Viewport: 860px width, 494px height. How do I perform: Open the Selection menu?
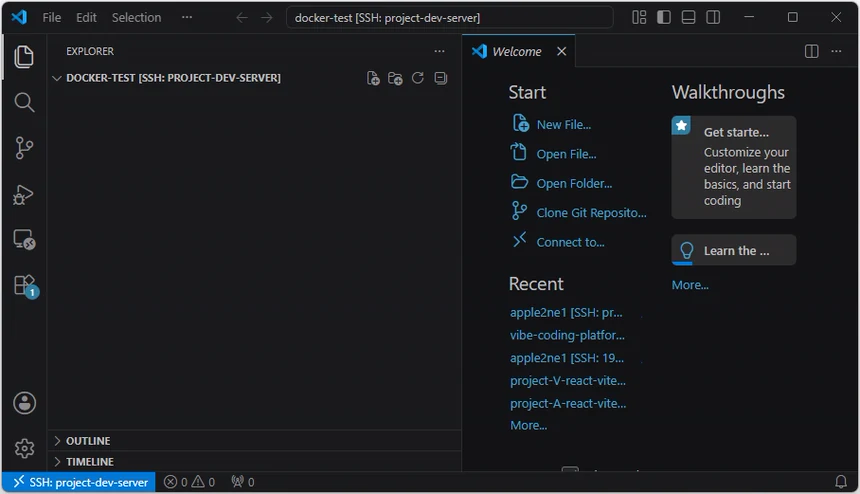pyautogui.click(x=137, y=18)
